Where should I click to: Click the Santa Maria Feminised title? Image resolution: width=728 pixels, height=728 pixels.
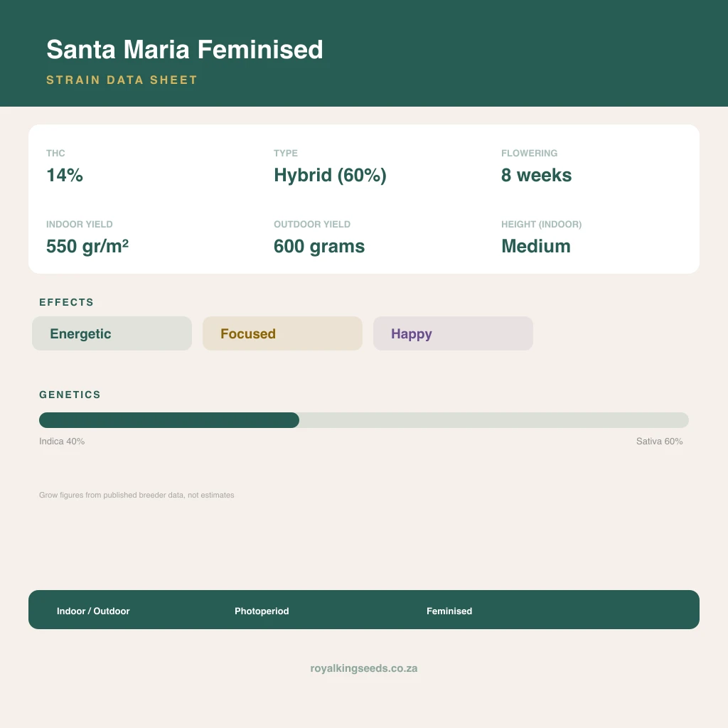point(184,49)
